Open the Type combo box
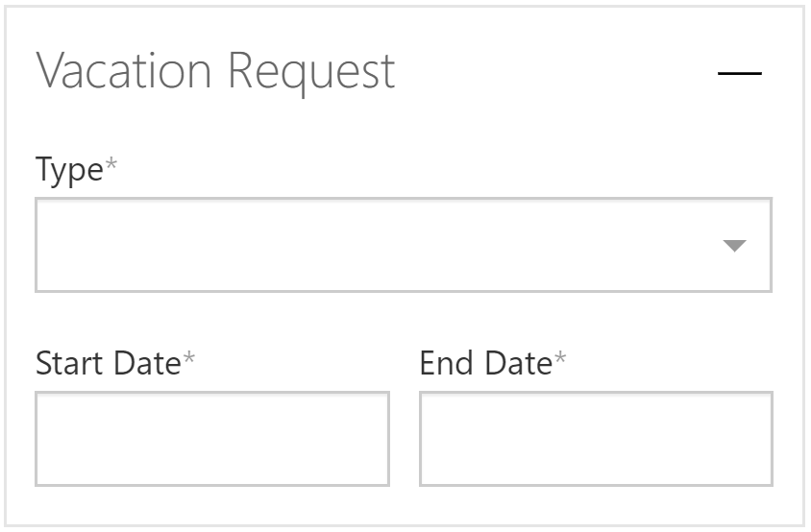811x532 pixels. 404,245
